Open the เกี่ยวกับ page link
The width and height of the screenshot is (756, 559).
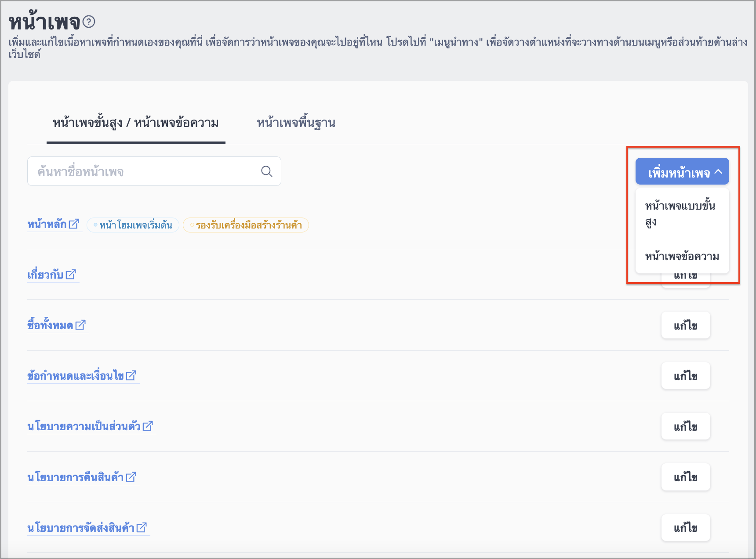pyautogui.click(x=45, y=275)
